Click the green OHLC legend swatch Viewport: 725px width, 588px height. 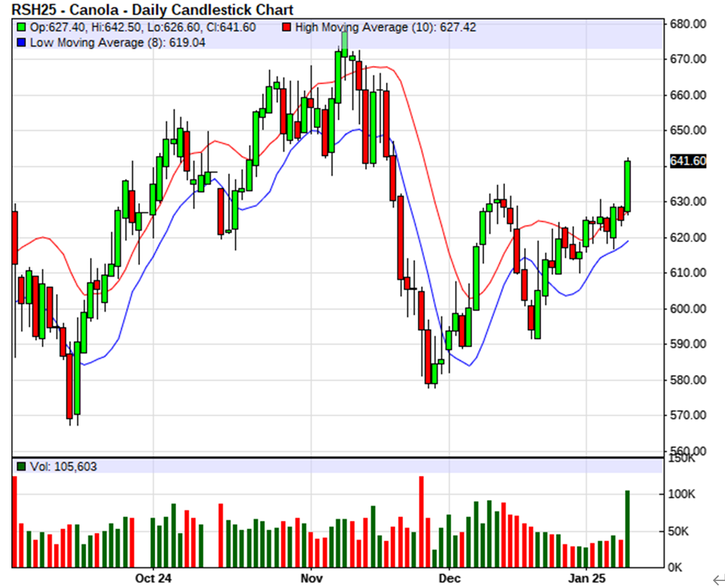(x=22, y=27)
